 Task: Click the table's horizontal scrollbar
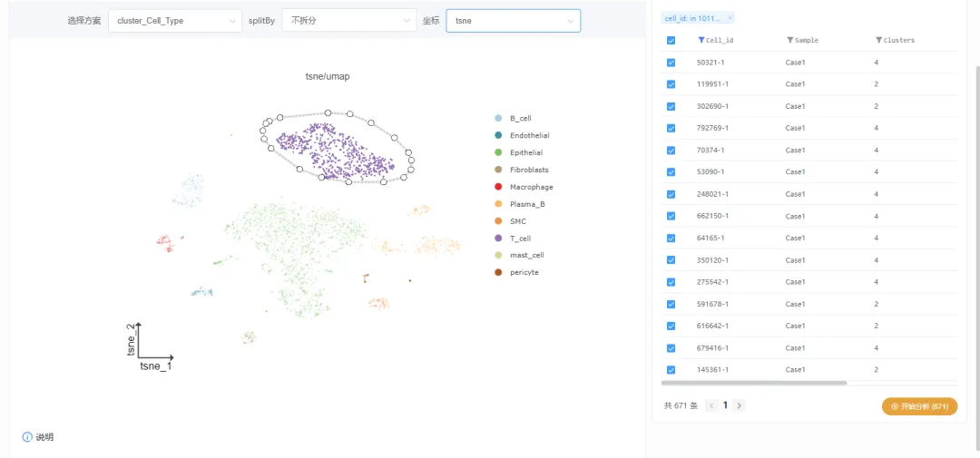[753, 383]
